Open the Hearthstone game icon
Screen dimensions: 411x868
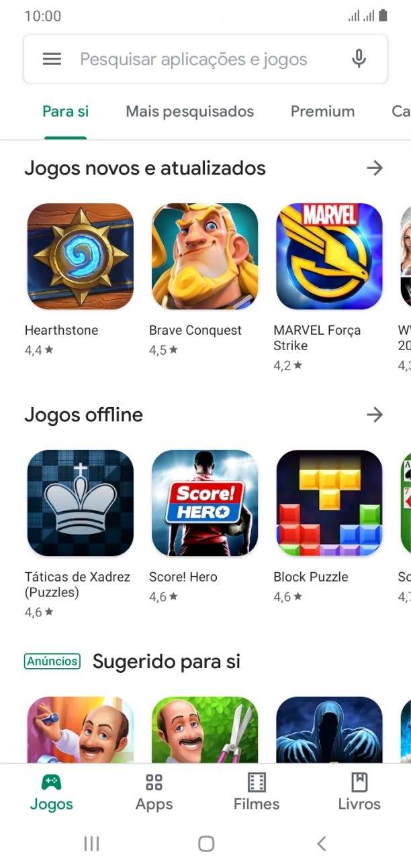[81, 256]
